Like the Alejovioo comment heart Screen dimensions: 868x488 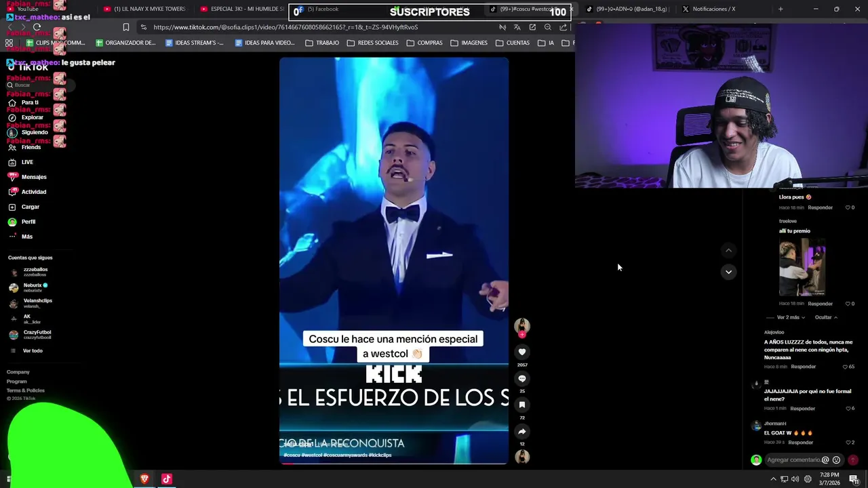[845, 367]
